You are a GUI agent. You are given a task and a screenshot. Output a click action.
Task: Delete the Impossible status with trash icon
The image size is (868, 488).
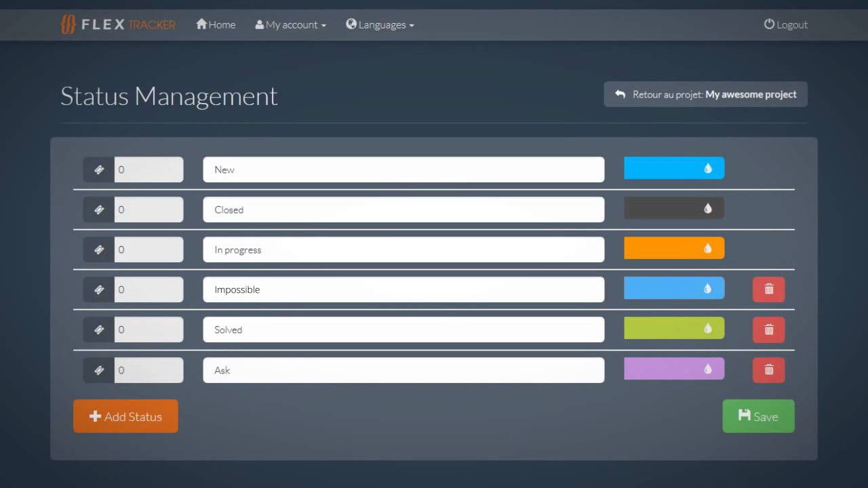click(769, 289)
